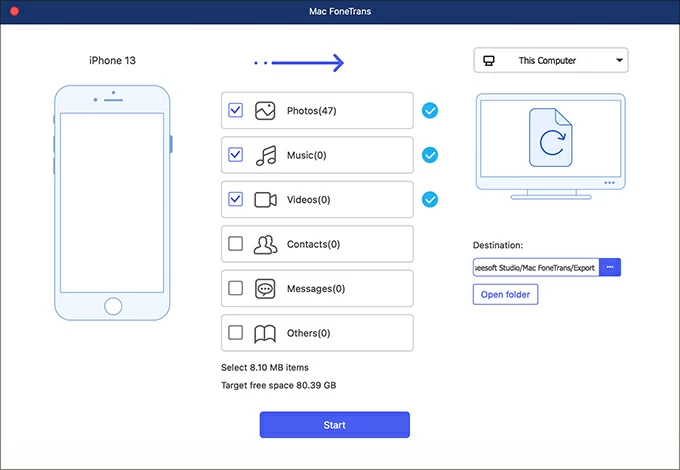680x470 pixels.
Task: Click the Music note icon
Action: tap(265, 155)
